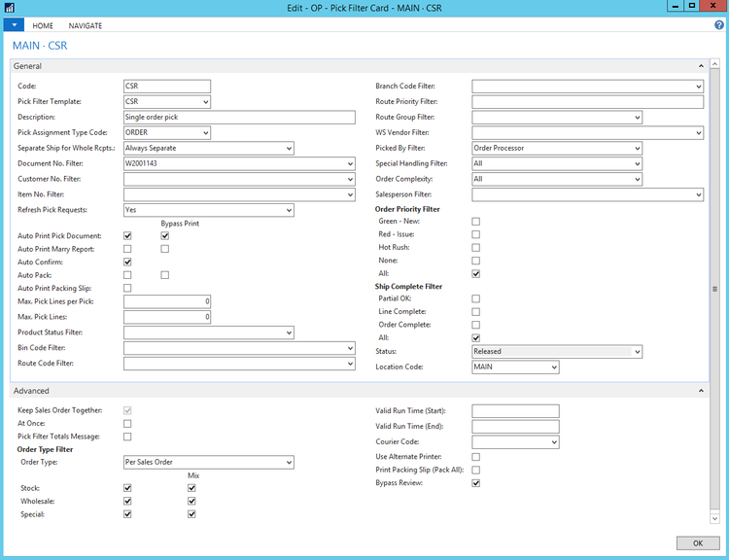729x560 pixels.
Task: Open the Refresh Pick Requests dropdown
Action: pyautogui.click(x=289, y=210)
